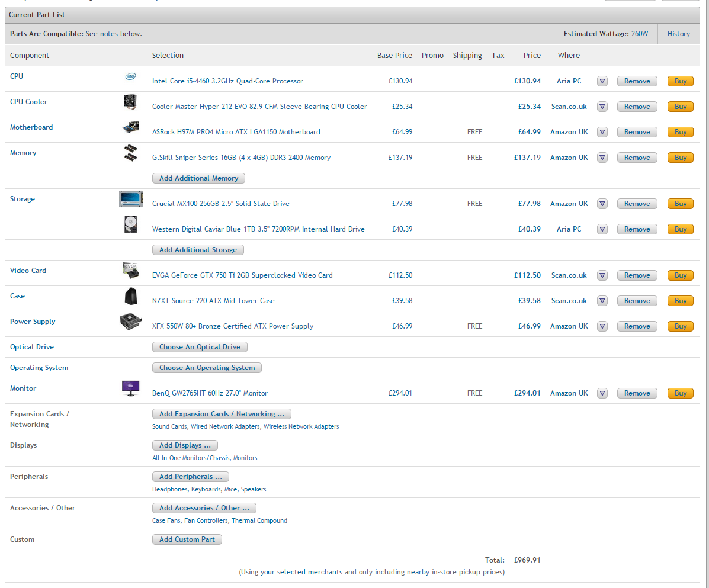Click Add Additional Memory button
The height and width of the screenshot is (588, 709).
click(198, 178)
